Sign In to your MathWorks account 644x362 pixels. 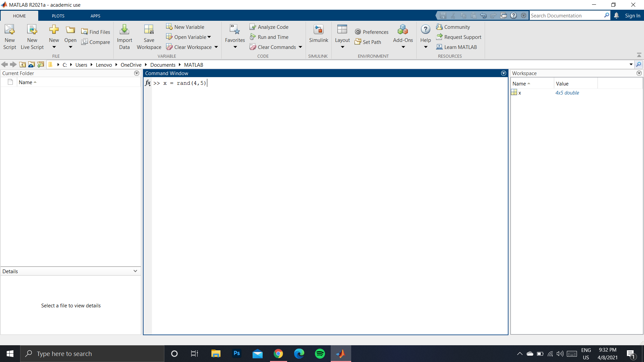(x=633, y=15)
